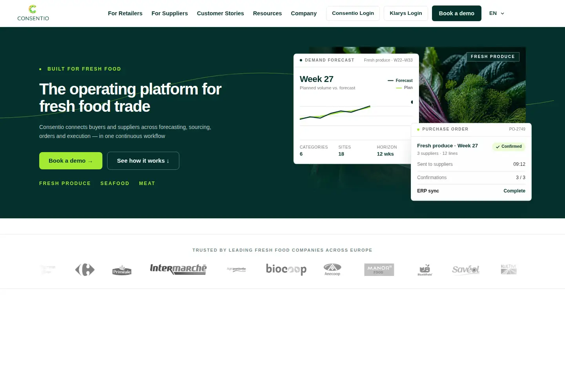Click the Sent to suppliers time 09:12

tap(519, 164)
